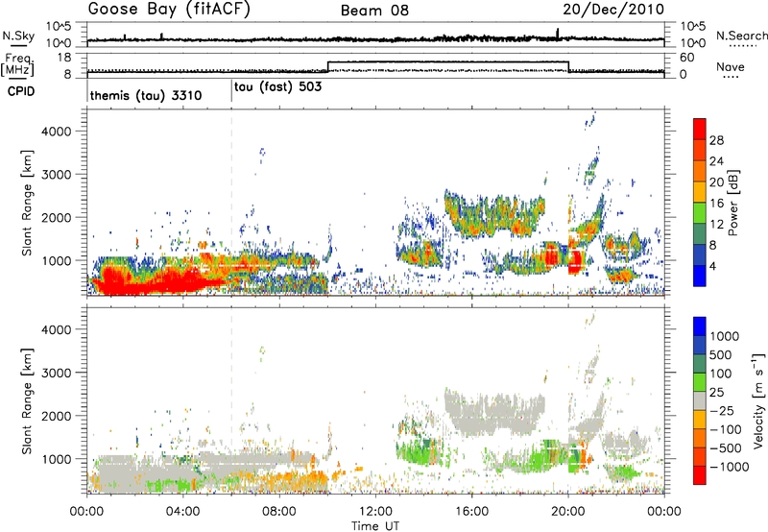Click the 'Nave' legend label
768x532 pixels.
[x=731, y=66]
